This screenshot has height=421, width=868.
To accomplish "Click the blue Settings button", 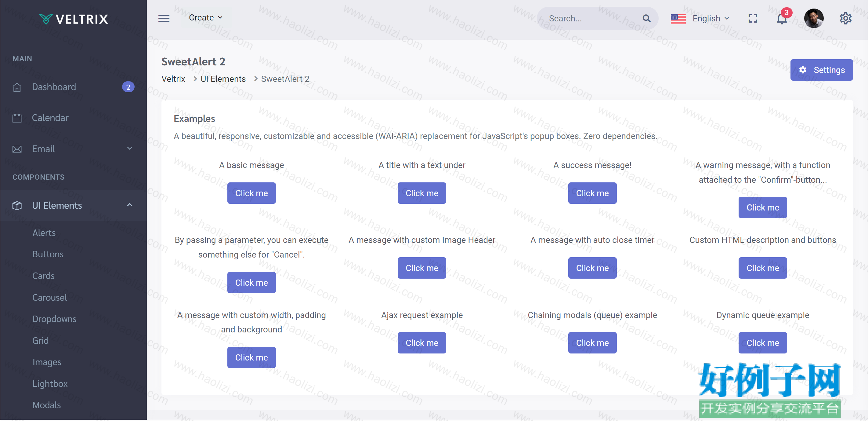I will 822,70.
